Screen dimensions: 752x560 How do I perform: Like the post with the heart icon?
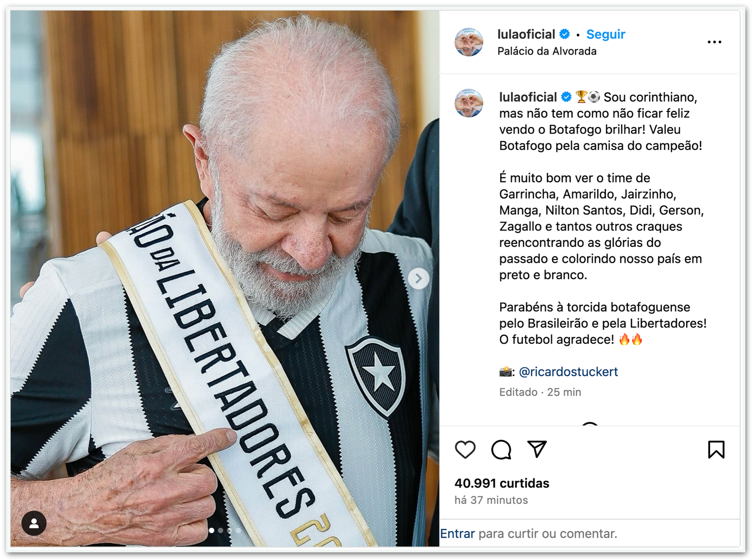tap(465, 450)
